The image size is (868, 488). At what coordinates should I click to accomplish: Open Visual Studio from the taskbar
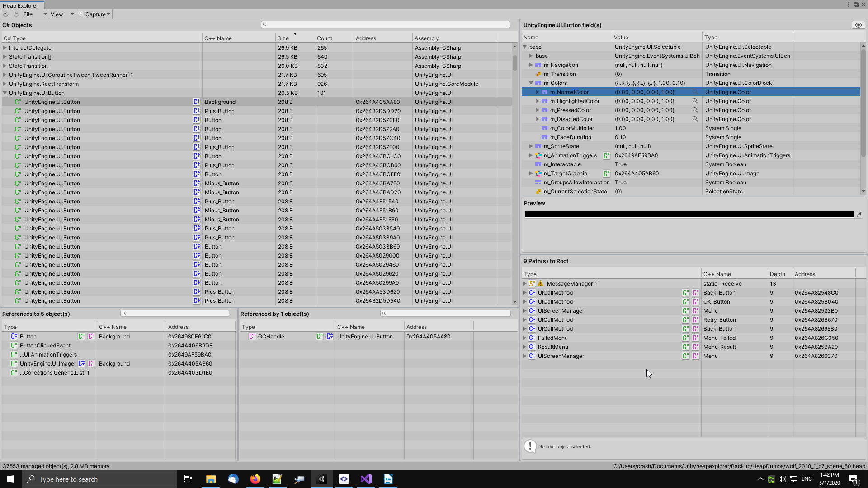[366, 479]
